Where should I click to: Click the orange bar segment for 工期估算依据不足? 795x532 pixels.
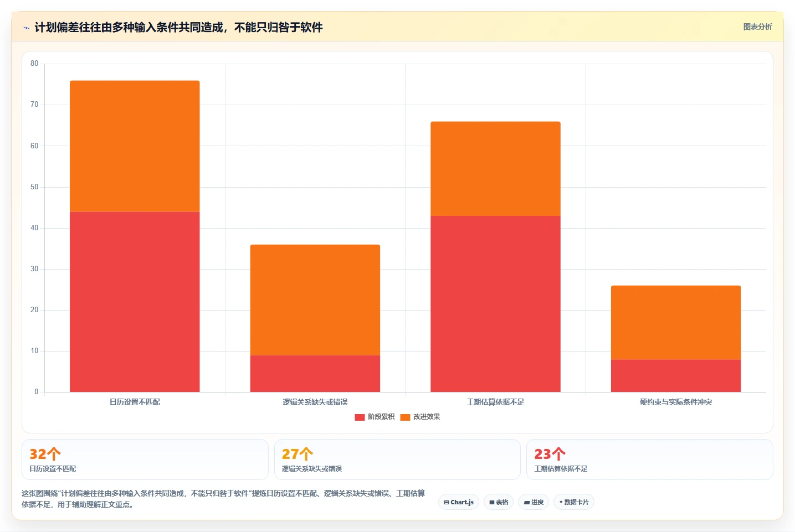pos(495,169)
